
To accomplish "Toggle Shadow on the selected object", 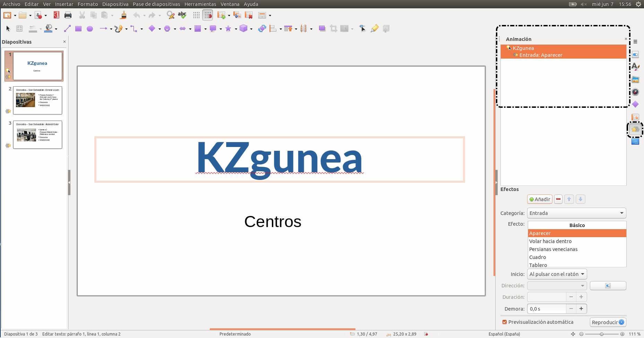I will [322, 28].
